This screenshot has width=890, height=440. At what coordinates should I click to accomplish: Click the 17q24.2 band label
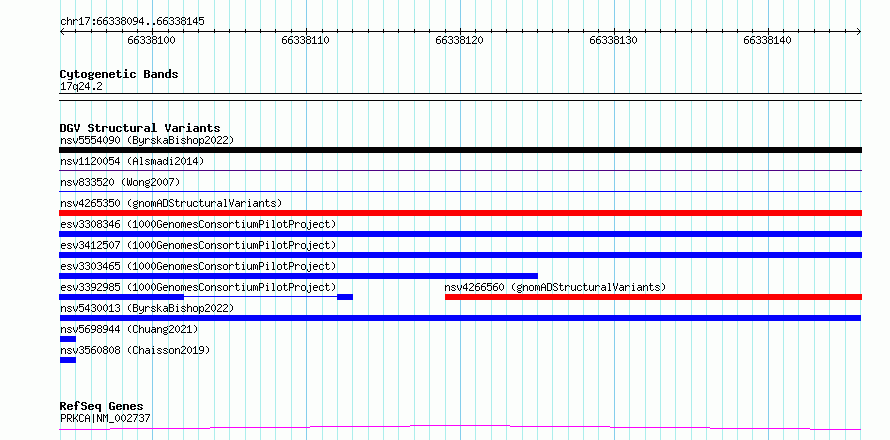pyautogui.click(x=81, y=87)
